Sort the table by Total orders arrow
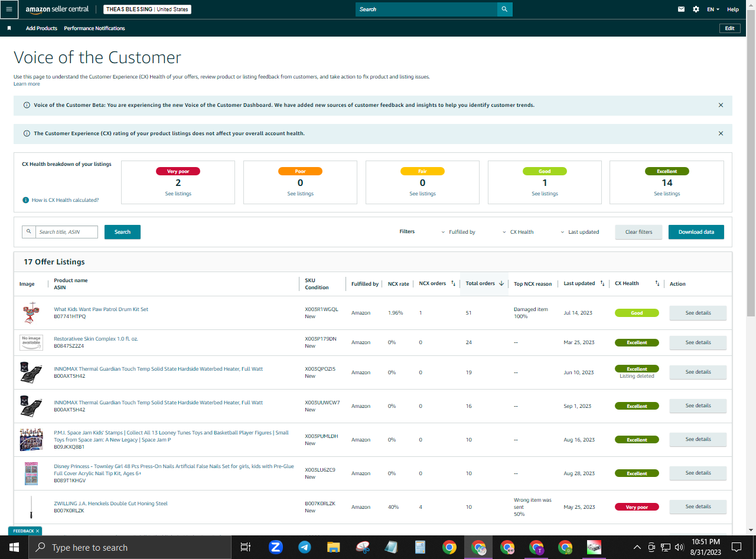This screenshot has width=756, height=559. 501,283
